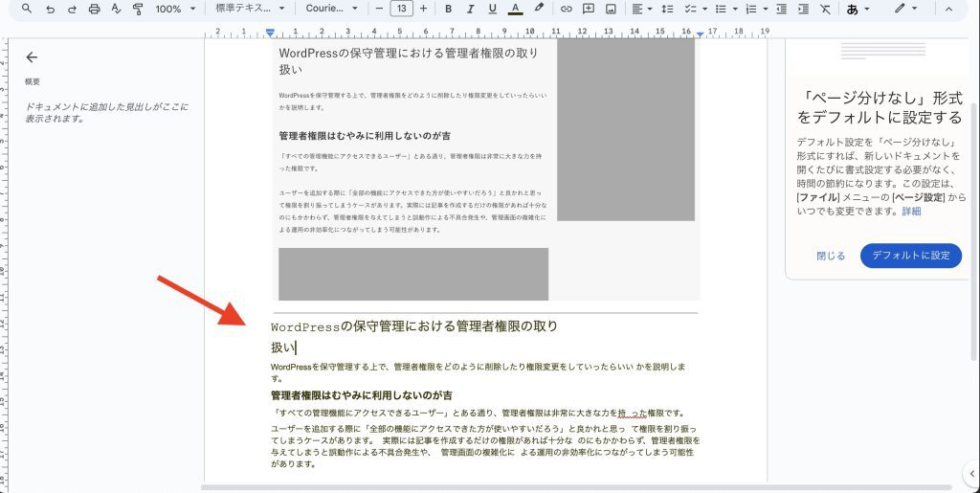The height and width of the screenshot is (493, 980).
Task: Open the 詳細 link
Action: tap(911, 212)
